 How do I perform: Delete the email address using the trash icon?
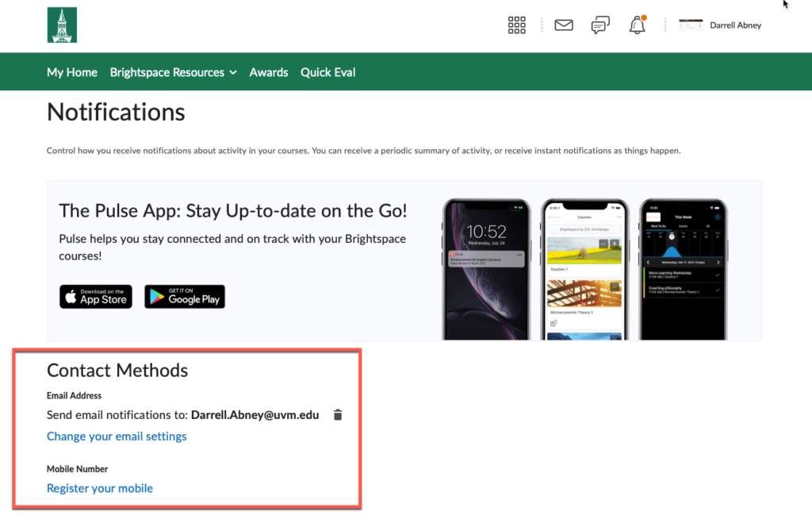[338, 414]
